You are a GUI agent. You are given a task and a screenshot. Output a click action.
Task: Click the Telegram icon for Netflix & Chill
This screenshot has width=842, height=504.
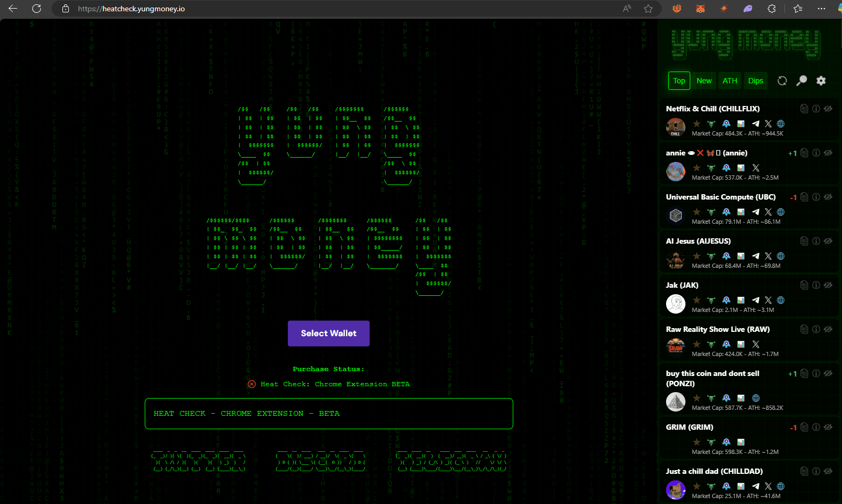pos(755,124)
